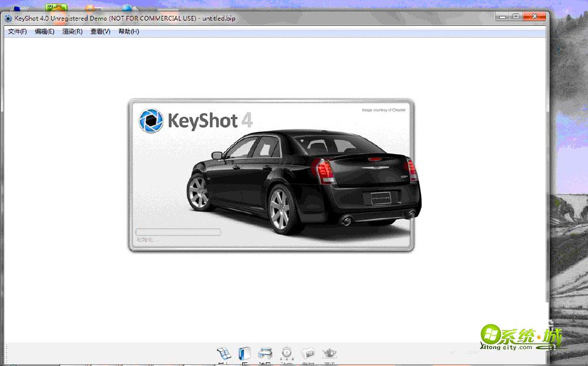Screen dimensions: 588x366
Task: Minimize the KeyShot window
Action: (x=502, y=16)
